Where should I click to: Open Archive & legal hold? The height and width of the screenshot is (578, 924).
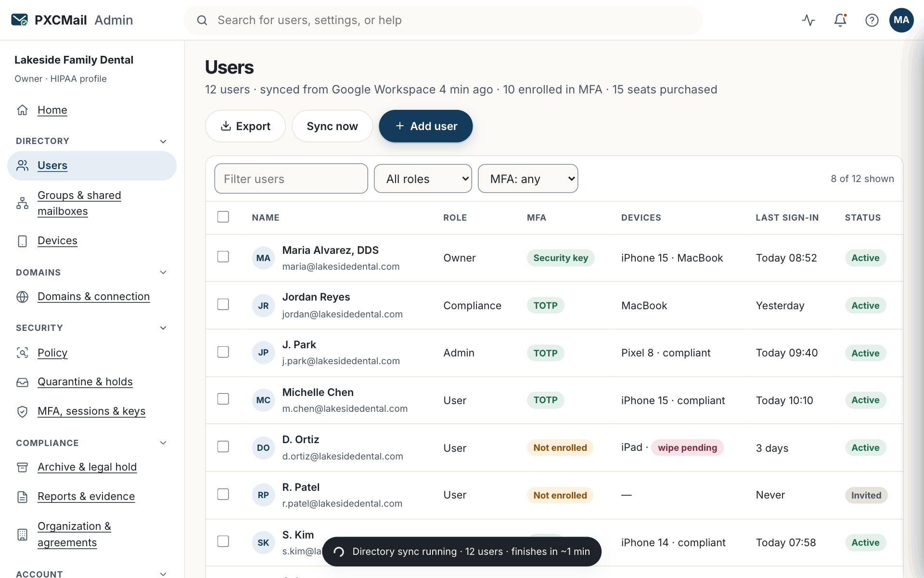87,467
